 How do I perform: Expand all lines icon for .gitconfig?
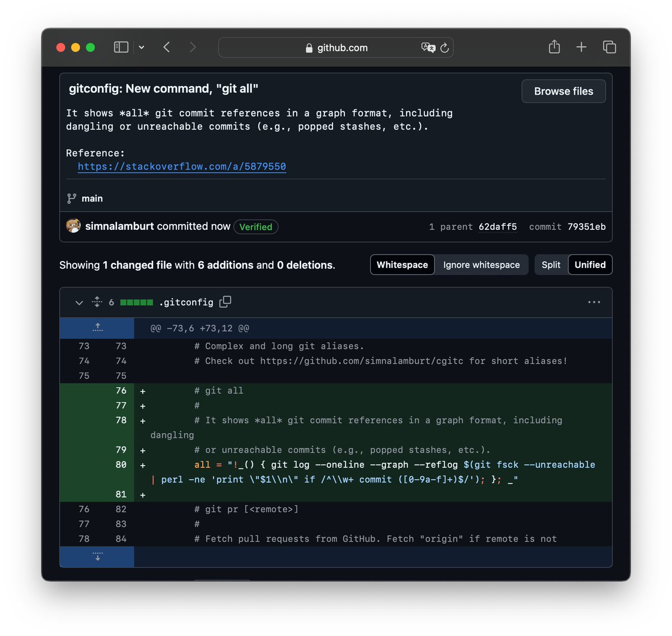pyautogui.click(x=97, y=302)
